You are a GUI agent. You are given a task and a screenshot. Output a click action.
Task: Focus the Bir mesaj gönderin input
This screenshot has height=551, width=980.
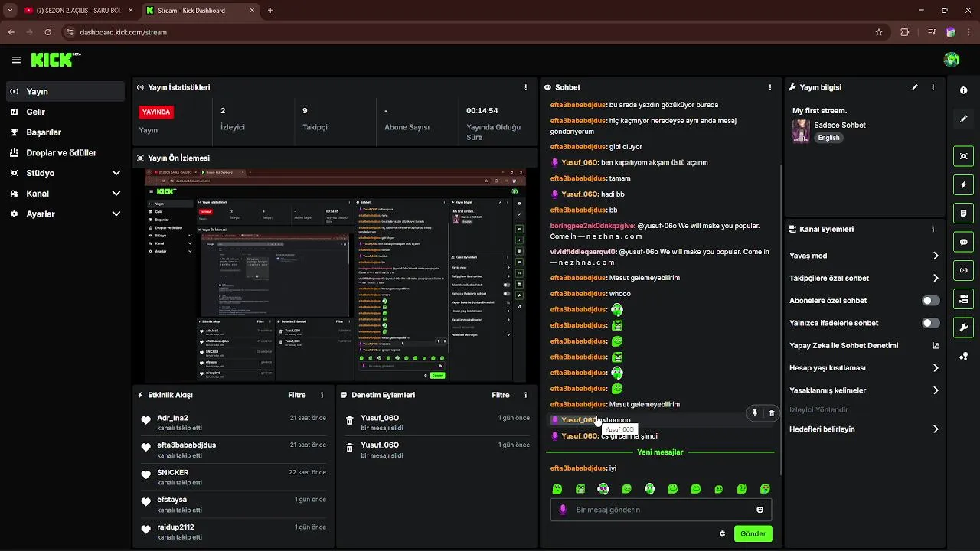coord(661,510)
